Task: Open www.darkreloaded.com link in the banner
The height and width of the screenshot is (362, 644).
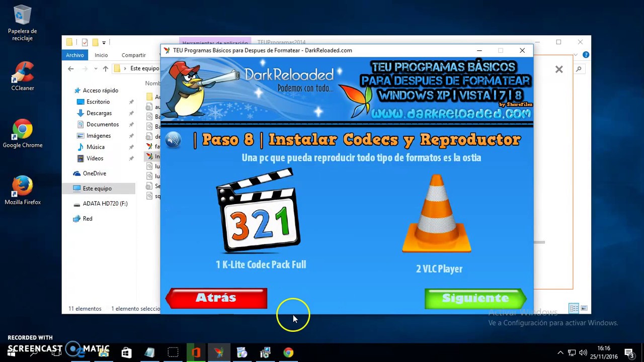Action: point(450,114)
